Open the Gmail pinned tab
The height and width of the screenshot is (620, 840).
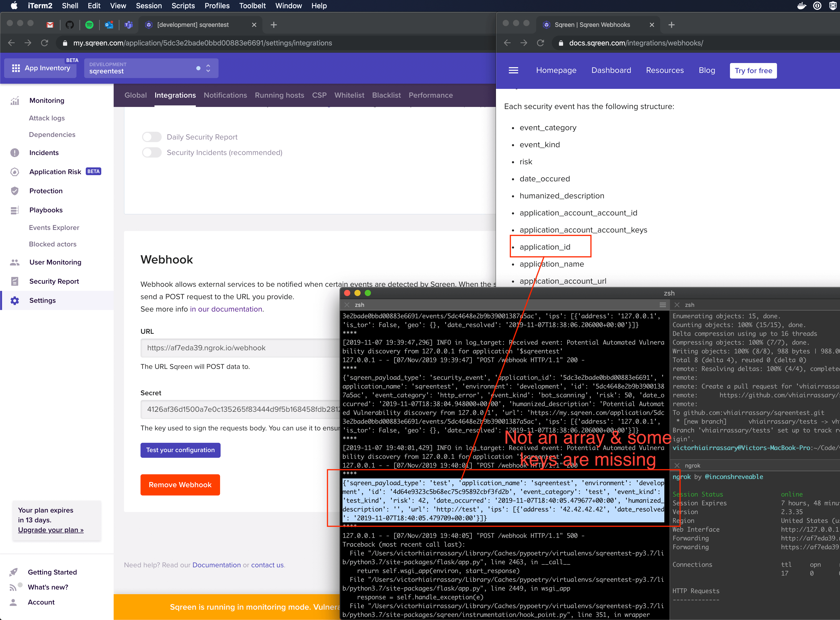[50, 25]
